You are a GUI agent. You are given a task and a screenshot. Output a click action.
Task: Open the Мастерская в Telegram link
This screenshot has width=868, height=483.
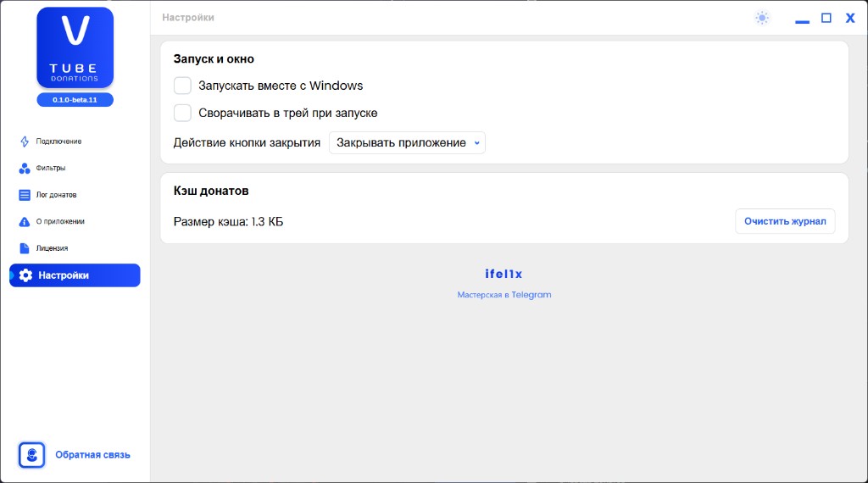pyautogui.click(x=504, y=295)
